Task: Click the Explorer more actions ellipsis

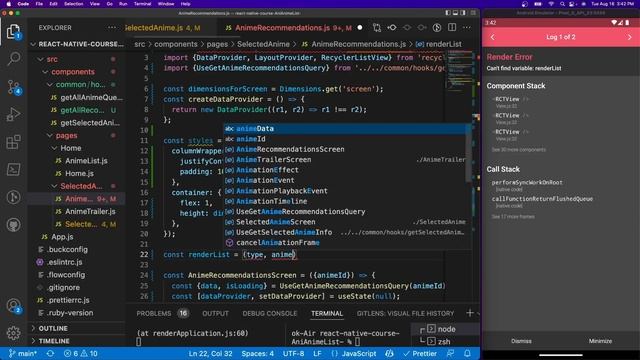Action: pos(112,28)
